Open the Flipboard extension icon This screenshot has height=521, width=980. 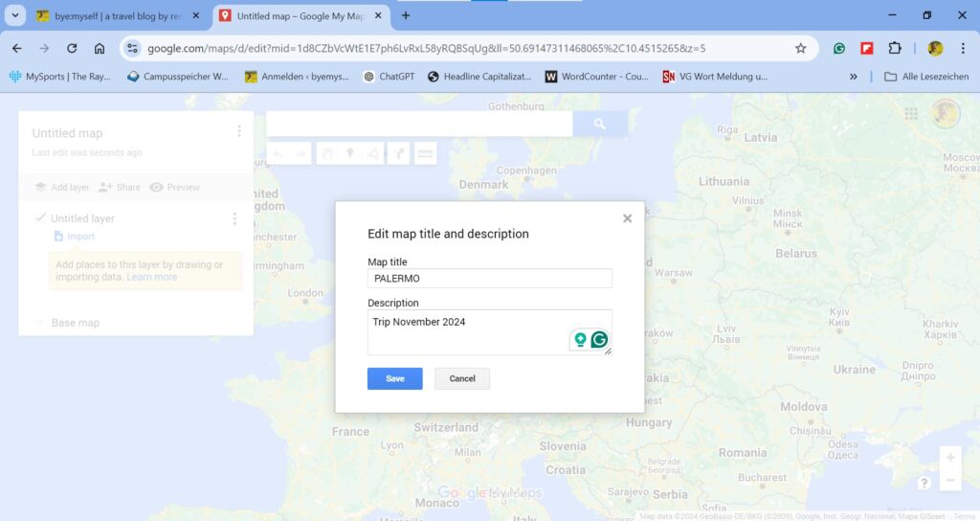[x=867, y=48]
